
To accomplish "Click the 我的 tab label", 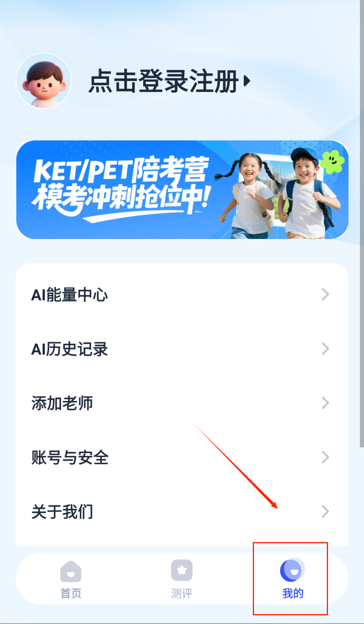I will point(293,593).
